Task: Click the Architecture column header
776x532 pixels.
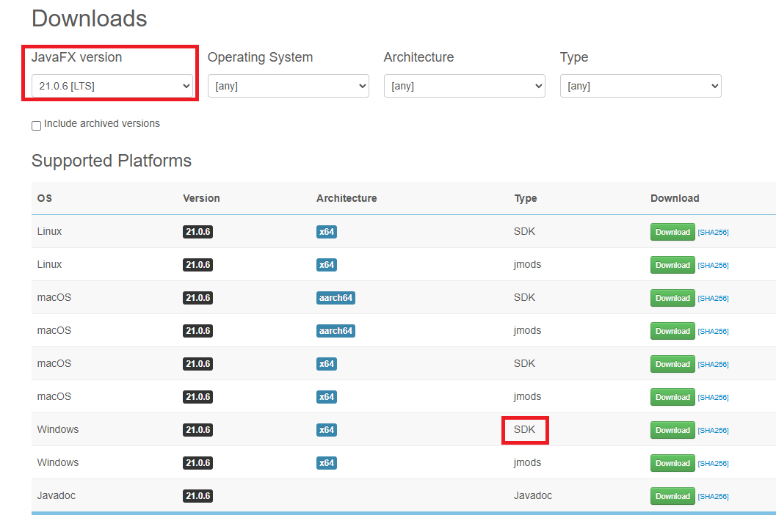Action: click(347, 198)
